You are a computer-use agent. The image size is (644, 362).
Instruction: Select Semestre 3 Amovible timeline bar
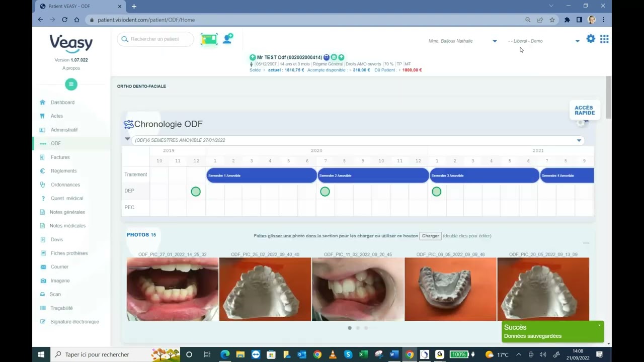click(x=485, y=175)
